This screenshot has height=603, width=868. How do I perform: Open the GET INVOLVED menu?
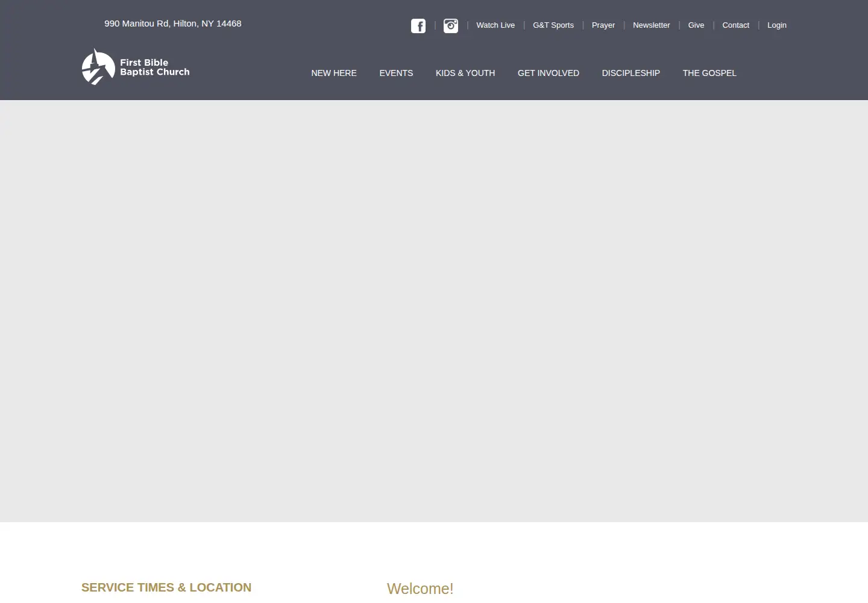[x=549, y=73]
